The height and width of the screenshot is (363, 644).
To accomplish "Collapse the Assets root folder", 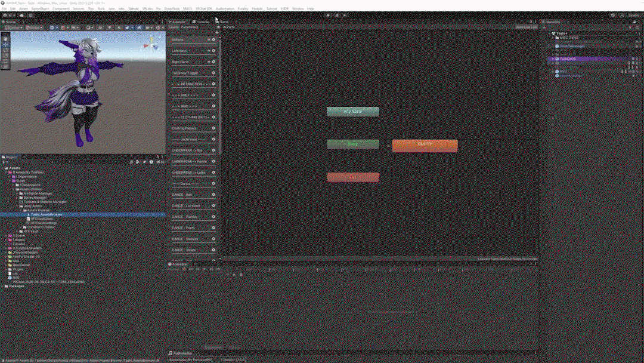I will point(2,168).
